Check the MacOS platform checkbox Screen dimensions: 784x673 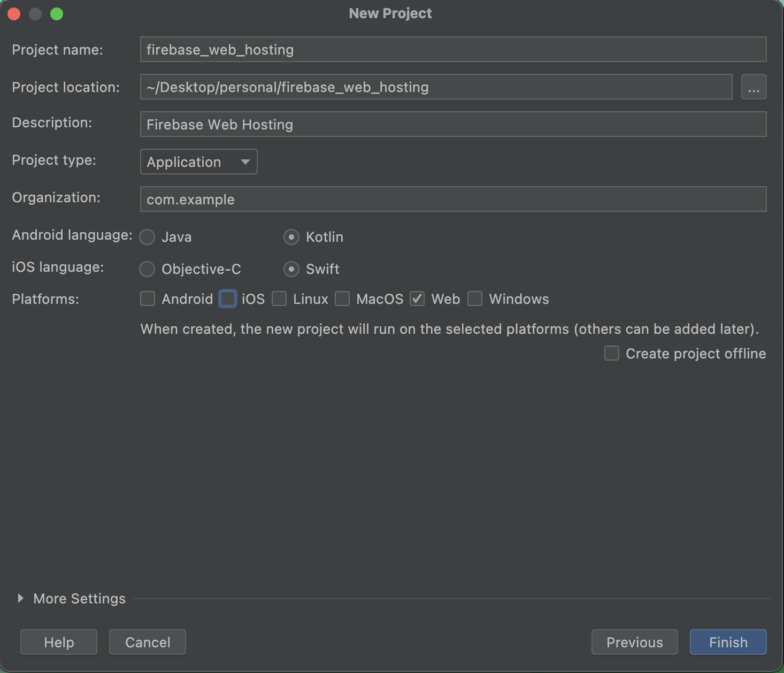pos(342,299)
